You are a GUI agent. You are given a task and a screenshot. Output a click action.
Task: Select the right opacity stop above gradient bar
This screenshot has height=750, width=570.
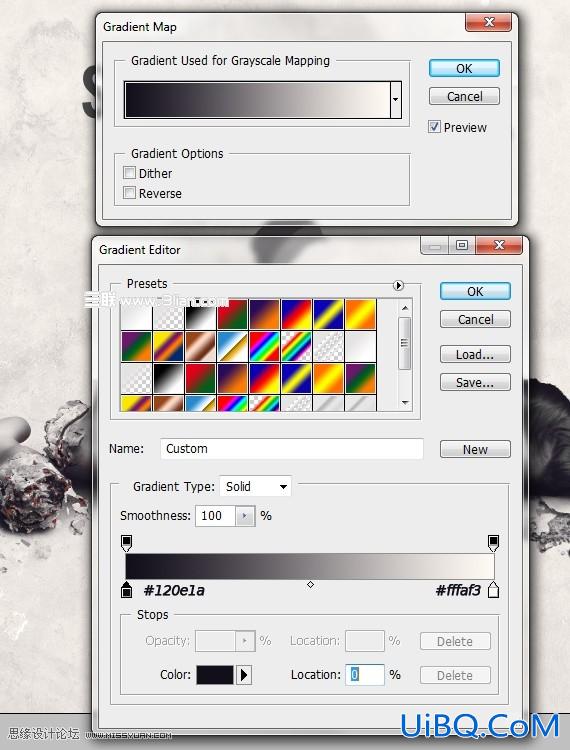493,543
